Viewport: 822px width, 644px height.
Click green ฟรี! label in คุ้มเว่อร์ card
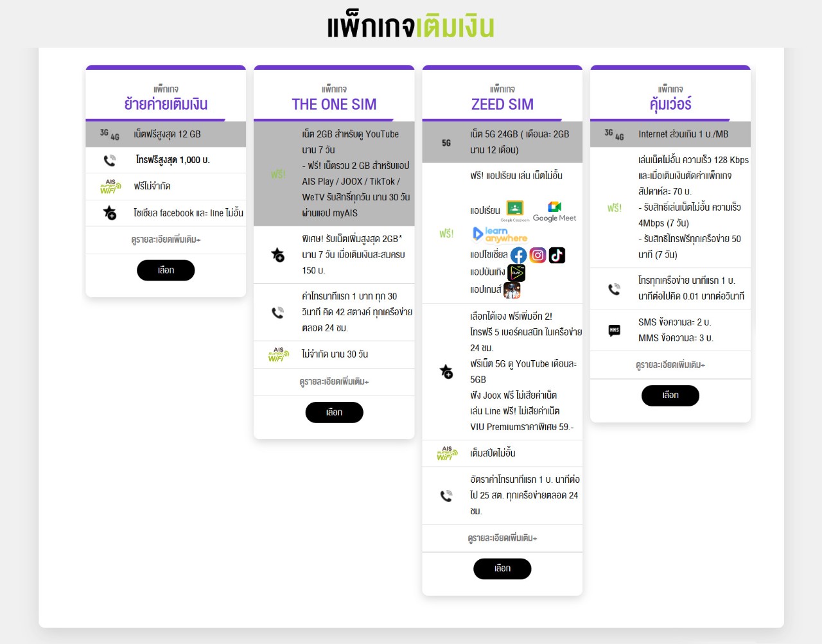[x=615, y=208]
